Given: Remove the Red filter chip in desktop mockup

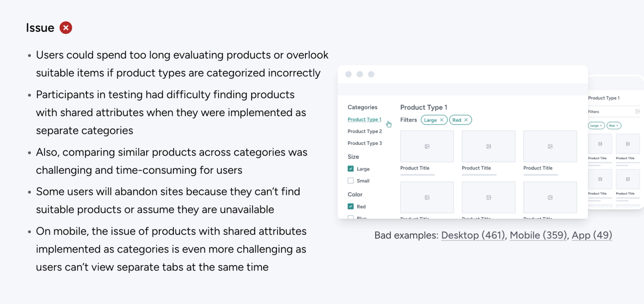Looking at the screenshot, I should point(466,120).
